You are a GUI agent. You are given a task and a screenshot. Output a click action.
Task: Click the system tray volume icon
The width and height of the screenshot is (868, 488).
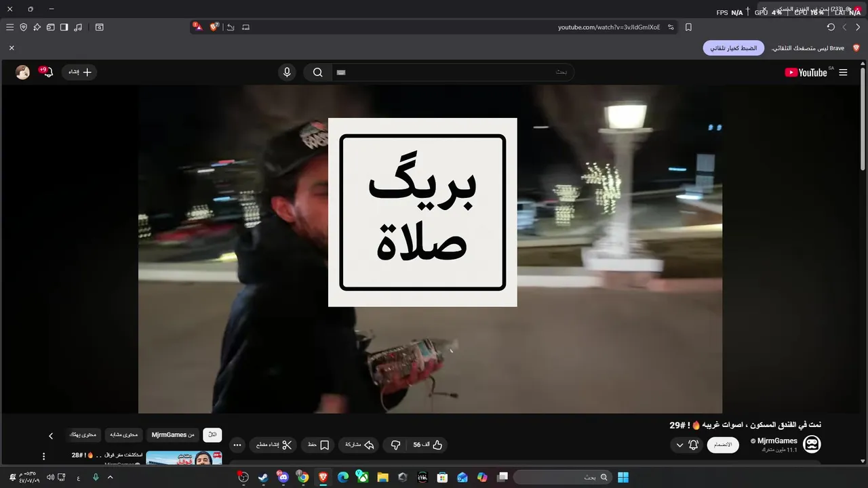tap(50, 477)
